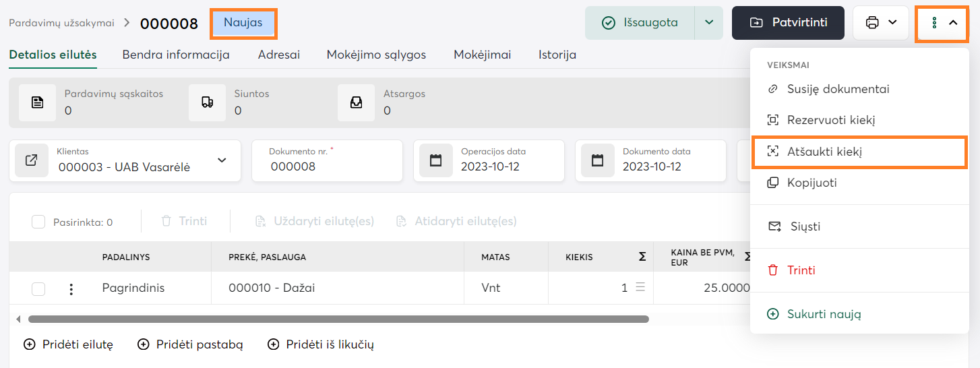The width and height of the screenshot is (980, 368).
Task: Click the three-dot menu on Pagrindinis row
Action: [x=71, y=288]
